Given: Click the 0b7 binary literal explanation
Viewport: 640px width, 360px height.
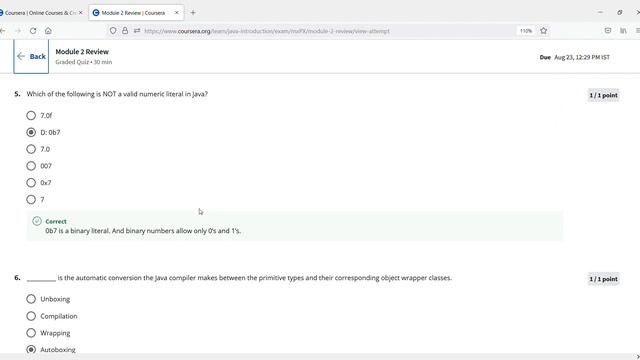Looking at the screenshot, I should (143, 231).
